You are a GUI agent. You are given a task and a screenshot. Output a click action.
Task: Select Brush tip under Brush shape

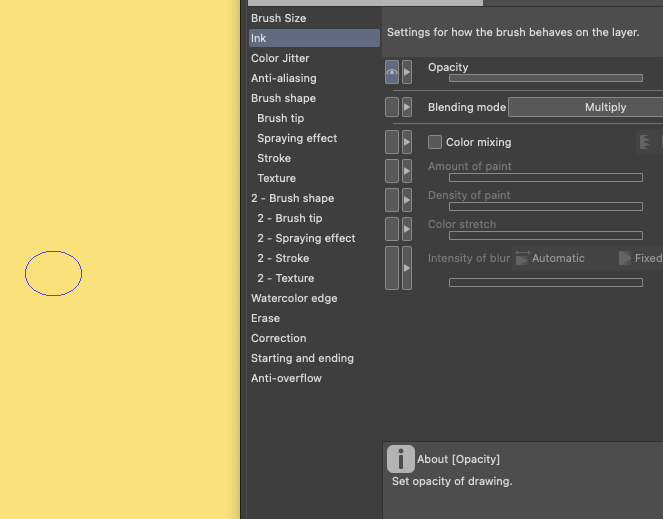coord(281,118)
